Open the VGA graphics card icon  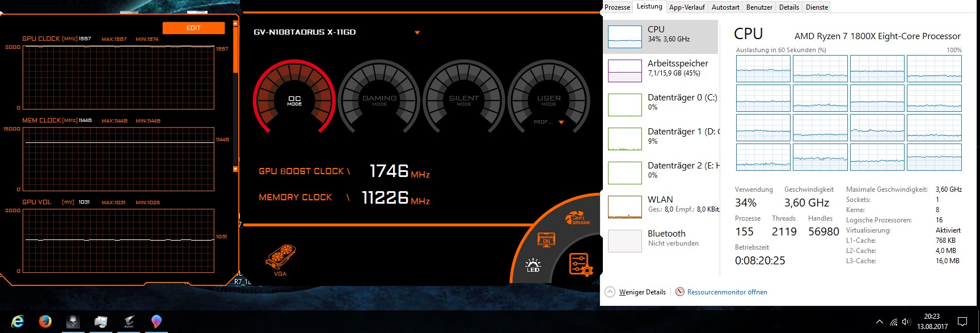click(280, 260)
